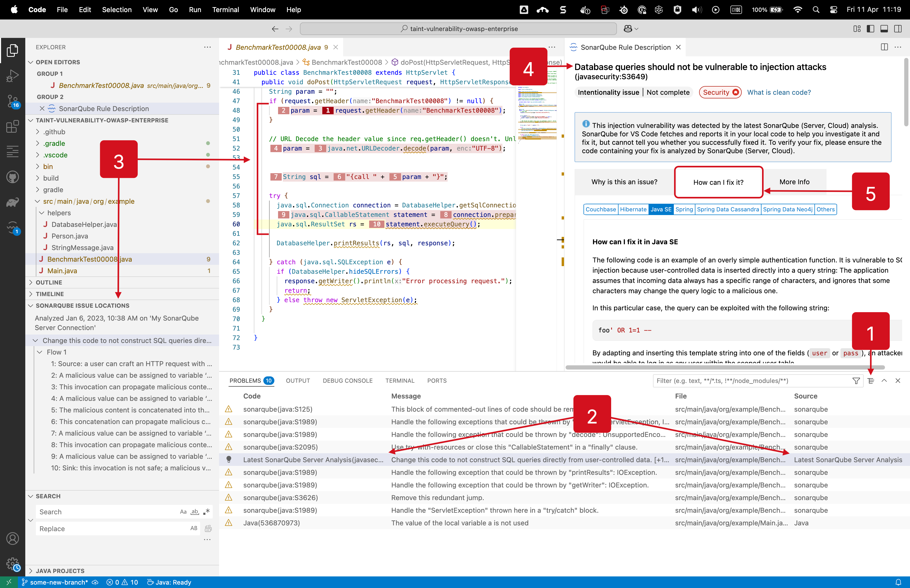Click the GitHub icon in activity bar
Image resolution: width=910 pixels, height=588 pixels.
pyautogui.click(x=12, y=177)
